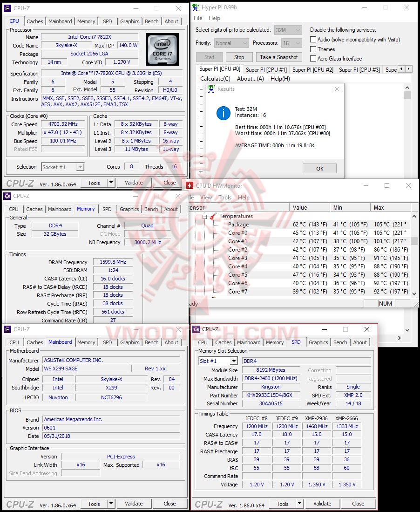
Task: Open the Caches tab in the top CPU-Z window
Action: click(x=34, y=21)
